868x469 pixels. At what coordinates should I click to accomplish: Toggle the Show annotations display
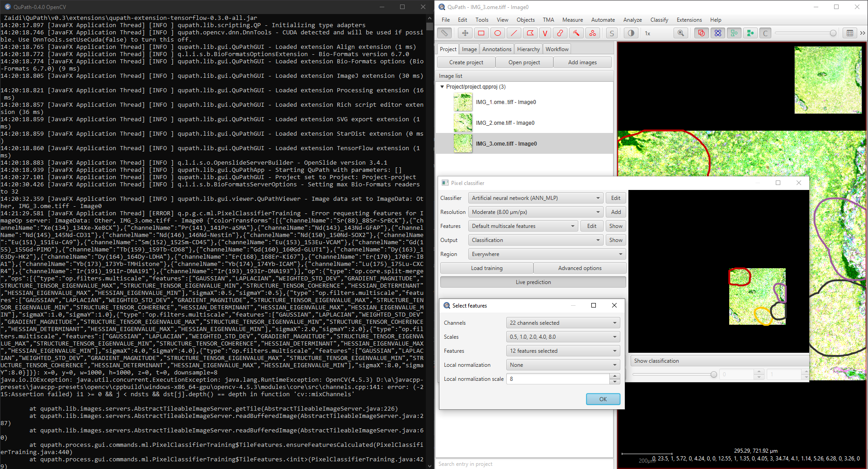701,33
